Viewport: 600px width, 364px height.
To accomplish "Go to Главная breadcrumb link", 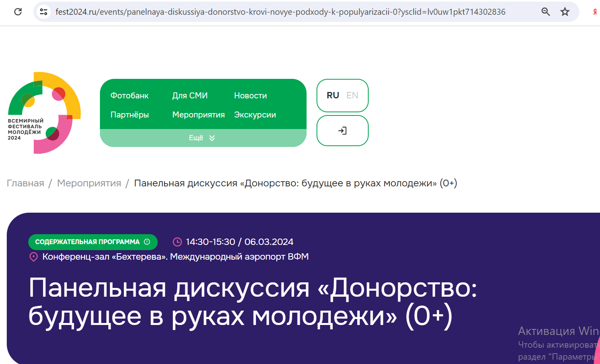I will pyautogui.click(x=25, y=183).
